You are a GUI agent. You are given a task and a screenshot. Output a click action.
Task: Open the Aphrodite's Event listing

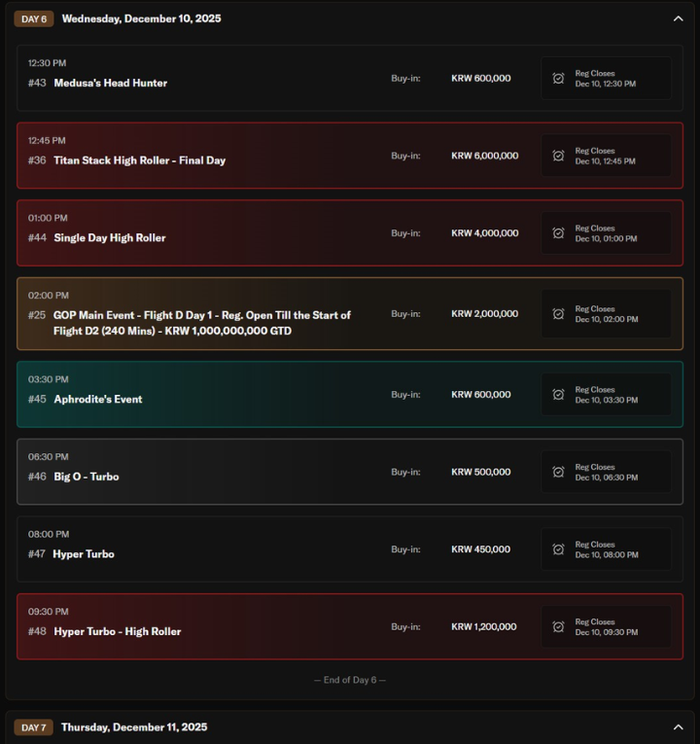[98, 400]
